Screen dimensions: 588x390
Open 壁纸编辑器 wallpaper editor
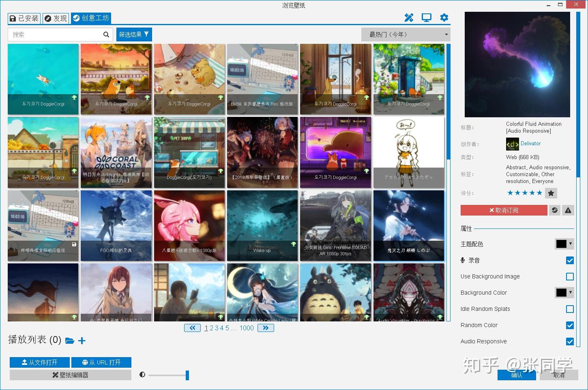coord(71,375)
